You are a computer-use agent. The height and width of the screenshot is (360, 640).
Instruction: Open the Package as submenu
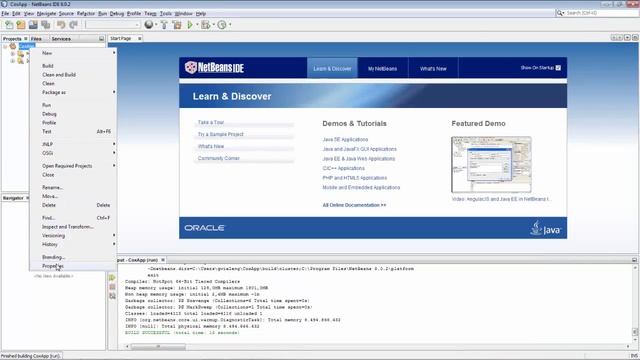(x=73, y=92)
